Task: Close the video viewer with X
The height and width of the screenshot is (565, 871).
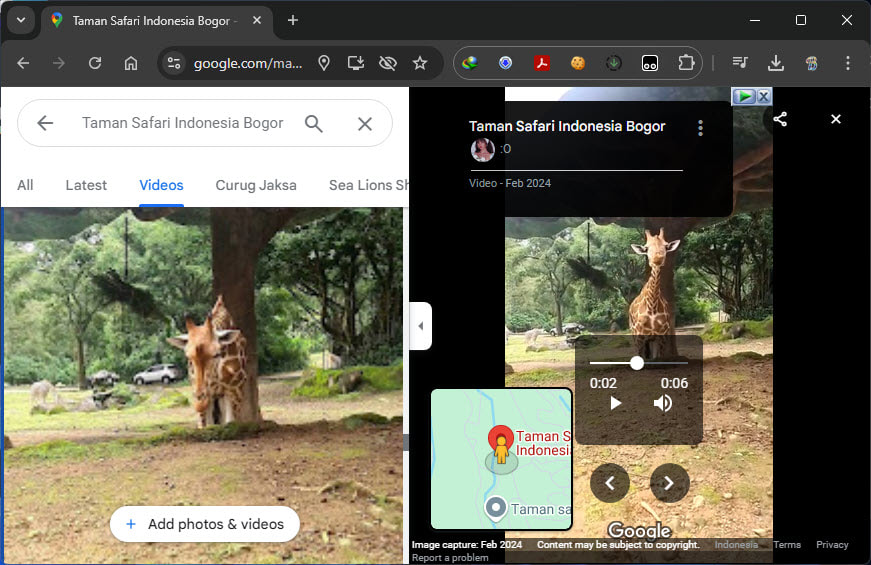Action: point(835,119)
